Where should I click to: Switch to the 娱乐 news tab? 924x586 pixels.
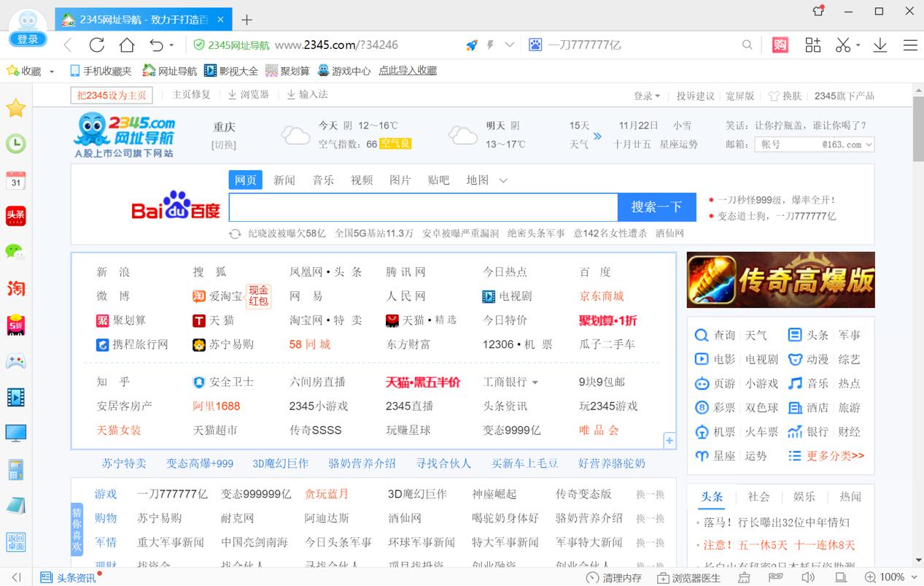pos(804,496)
